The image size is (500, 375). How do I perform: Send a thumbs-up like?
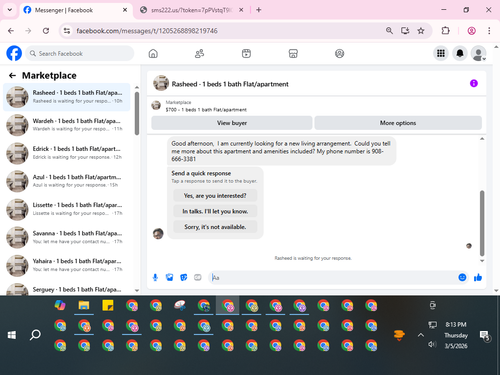tap(478, 277)
